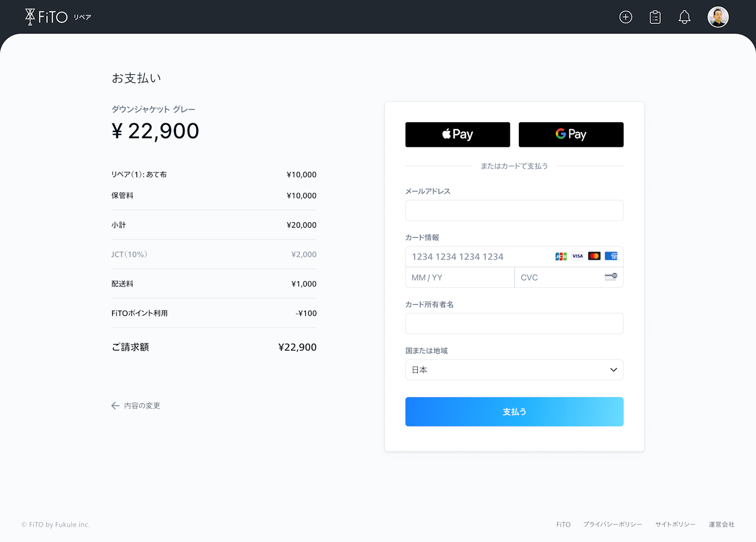756x542 pixels.
Task: Click the またはカードで支払う divider text
Action: coord(514,166)
